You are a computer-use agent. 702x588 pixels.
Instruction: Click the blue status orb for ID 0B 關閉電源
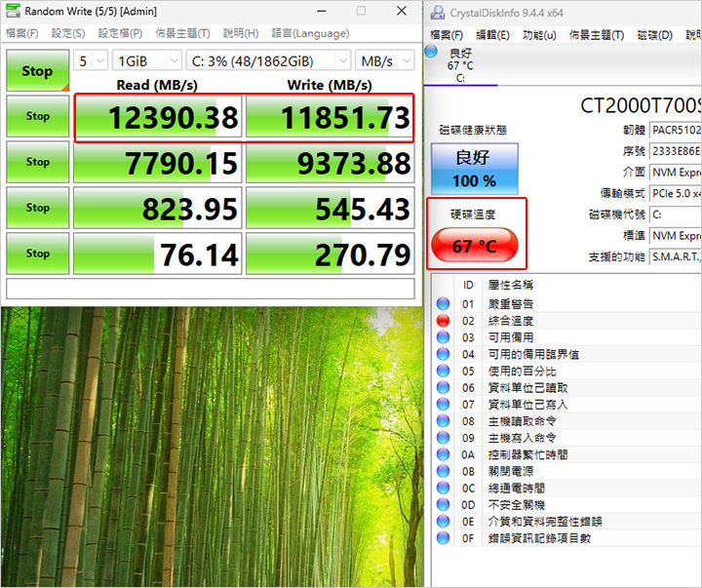[443, 471]
